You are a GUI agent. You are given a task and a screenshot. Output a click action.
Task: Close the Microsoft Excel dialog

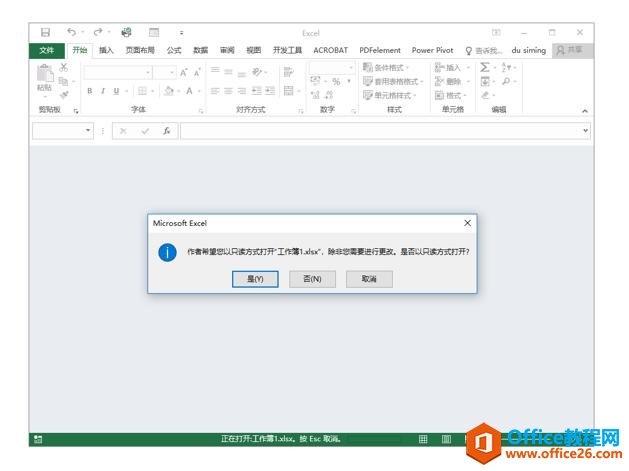pyautogui.click(x=467, y=223)
